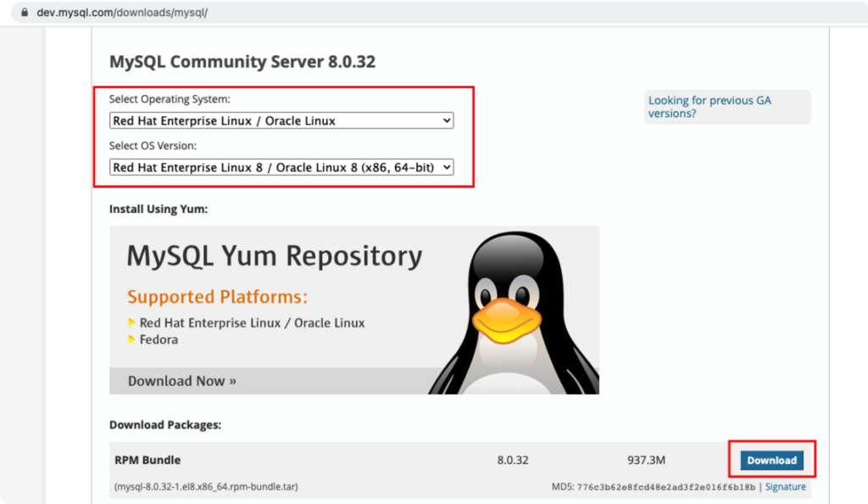Click the Select OS Version label

153,146
